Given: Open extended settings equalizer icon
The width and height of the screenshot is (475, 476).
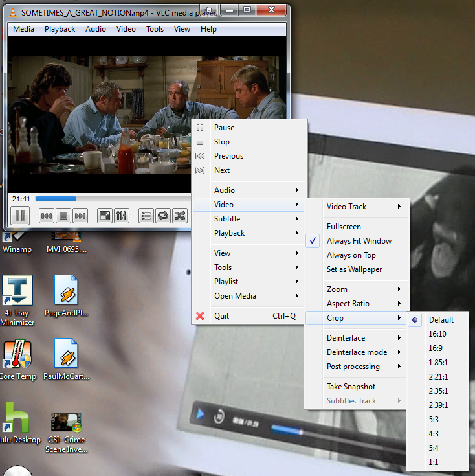Looking at the screenshot, I should click(x=121, y=216).
